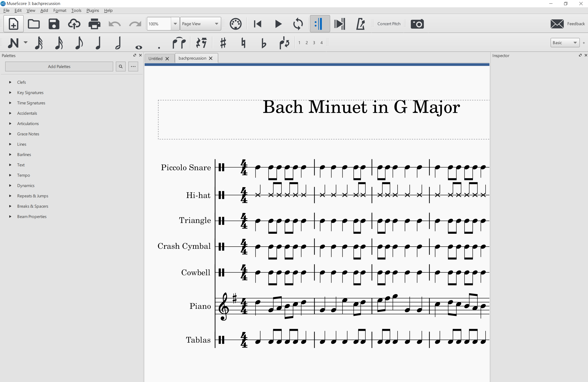Toggle the Concert Pitch button
The image size is (588, 382).
point(389,24)
